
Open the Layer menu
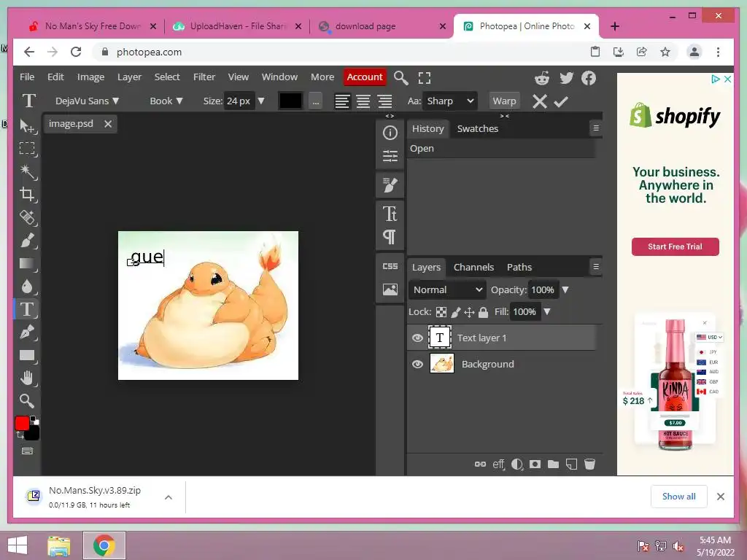click(x=129, y=77)
